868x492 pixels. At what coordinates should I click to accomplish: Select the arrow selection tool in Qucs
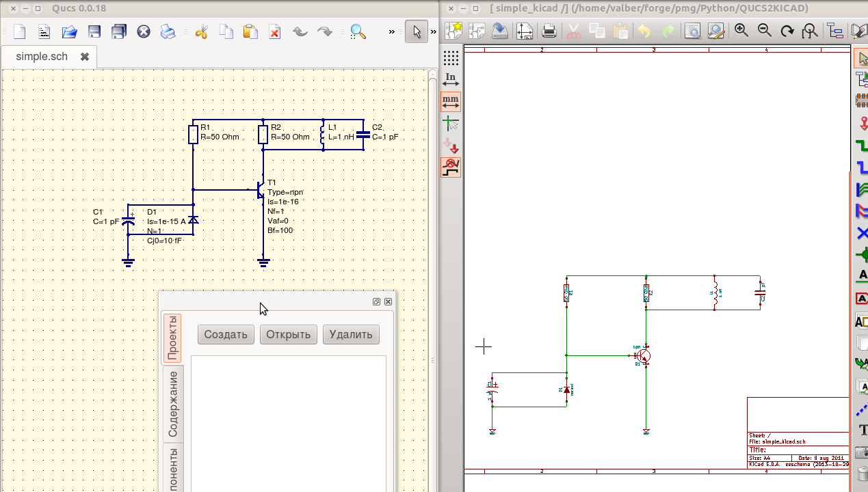(x=416, y=31)
